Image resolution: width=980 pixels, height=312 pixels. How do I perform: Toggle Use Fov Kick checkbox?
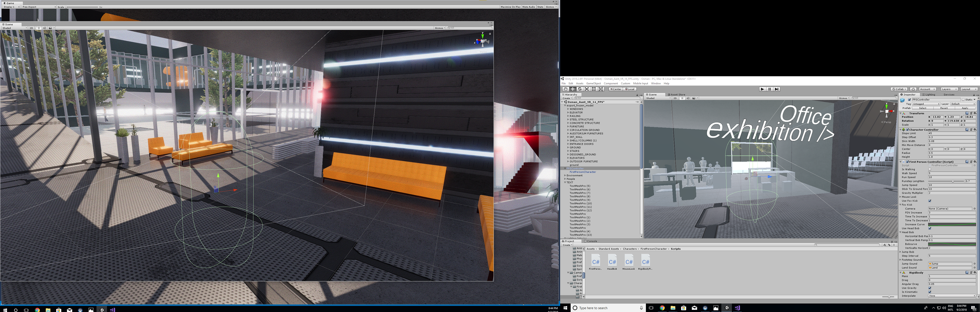pyautogui.click(x=930, y=201)
